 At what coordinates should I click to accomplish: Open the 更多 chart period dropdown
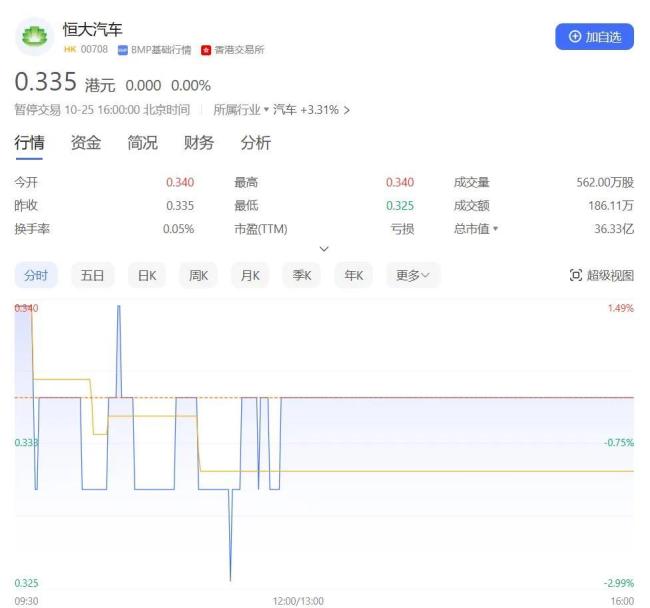click(x=413, y=275)
